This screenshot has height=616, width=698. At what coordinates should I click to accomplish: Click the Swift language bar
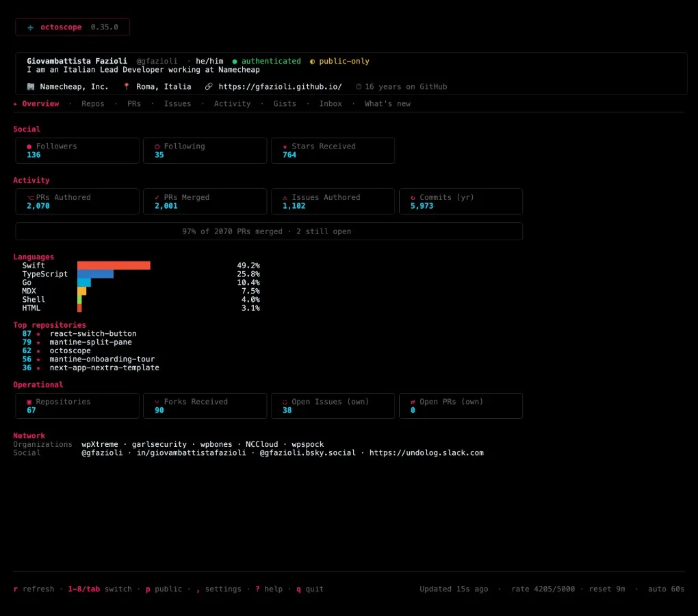[114, 266]
